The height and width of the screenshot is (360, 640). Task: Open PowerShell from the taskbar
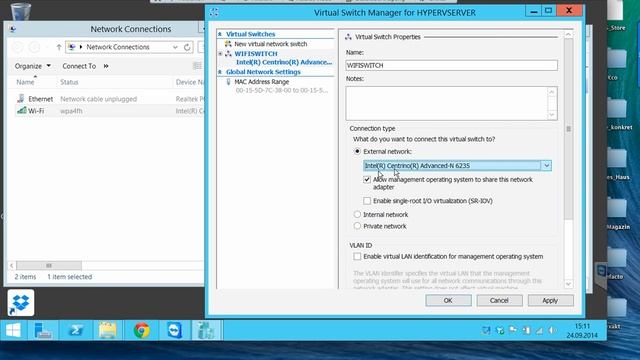pyautogui.click(x=76, y=330)
